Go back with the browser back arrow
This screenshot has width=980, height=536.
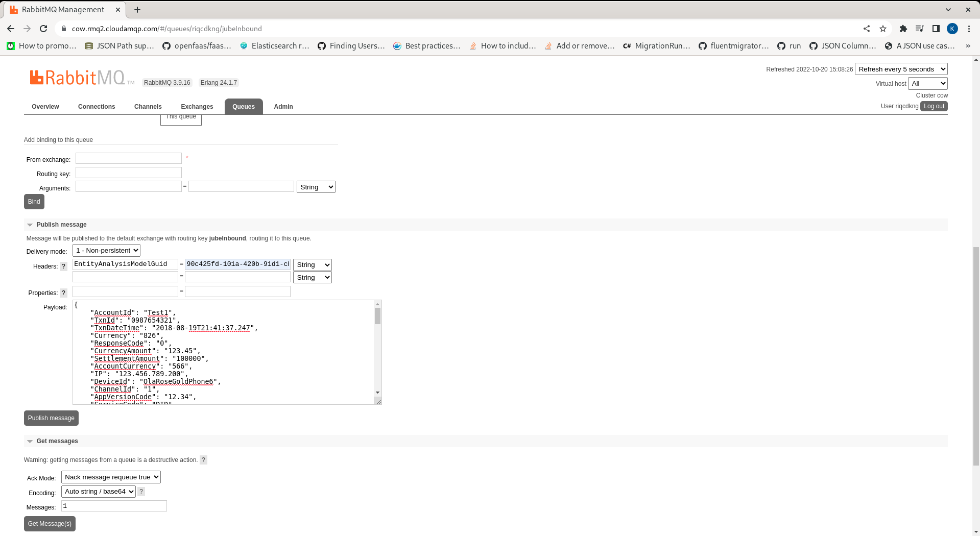(x=11, y=29)
